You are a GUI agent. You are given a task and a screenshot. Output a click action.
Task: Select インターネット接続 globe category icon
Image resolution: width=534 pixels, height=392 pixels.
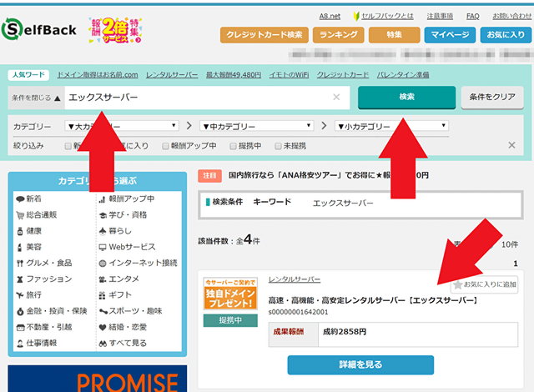point(103,264)
